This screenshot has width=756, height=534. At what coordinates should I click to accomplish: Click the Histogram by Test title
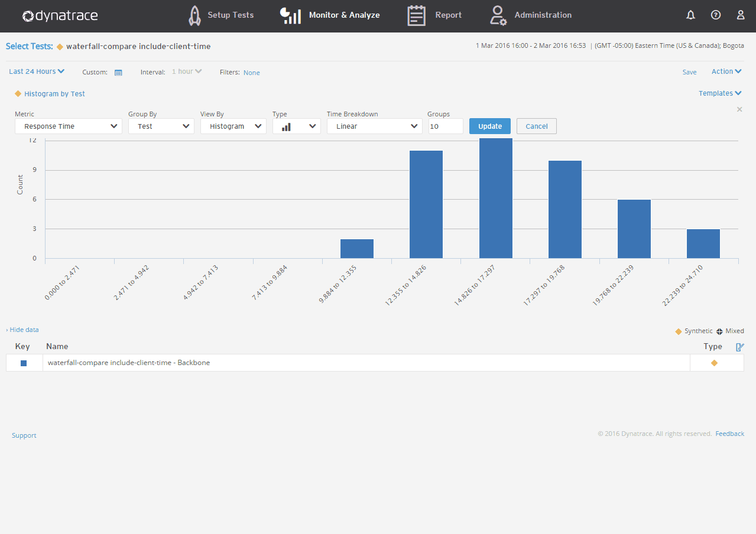tap(54, 93)
